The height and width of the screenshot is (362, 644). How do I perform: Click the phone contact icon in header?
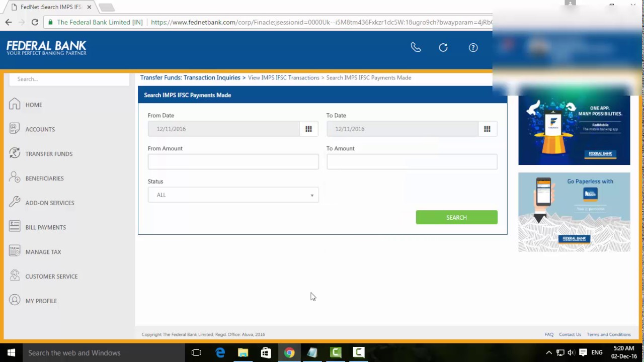(x=416, y=47)
